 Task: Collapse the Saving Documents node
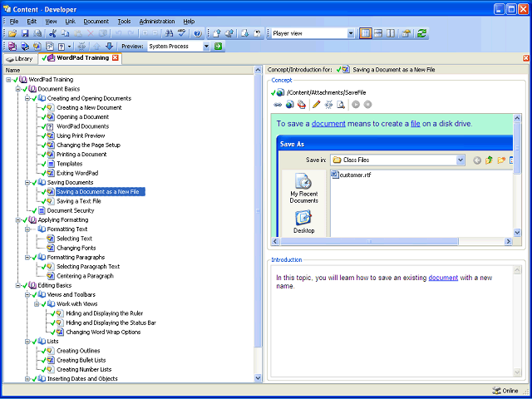tap(27, 183)
